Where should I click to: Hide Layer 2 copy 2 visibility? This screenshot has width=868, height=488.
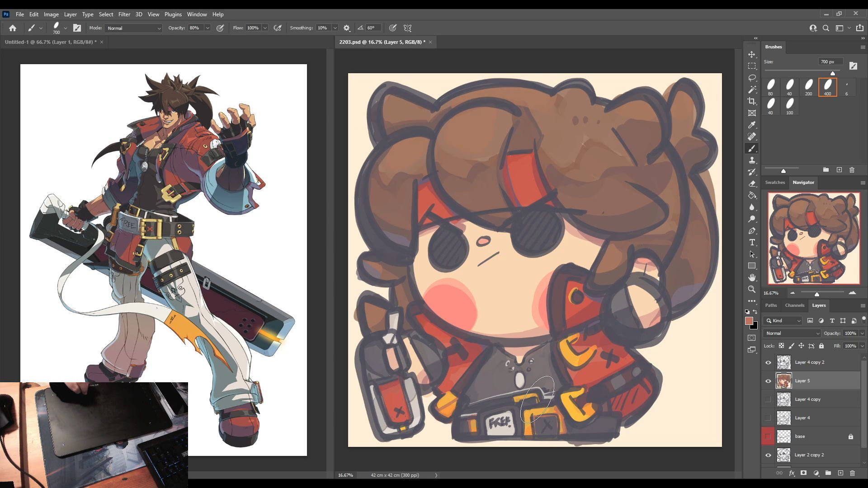coord(768,455)
